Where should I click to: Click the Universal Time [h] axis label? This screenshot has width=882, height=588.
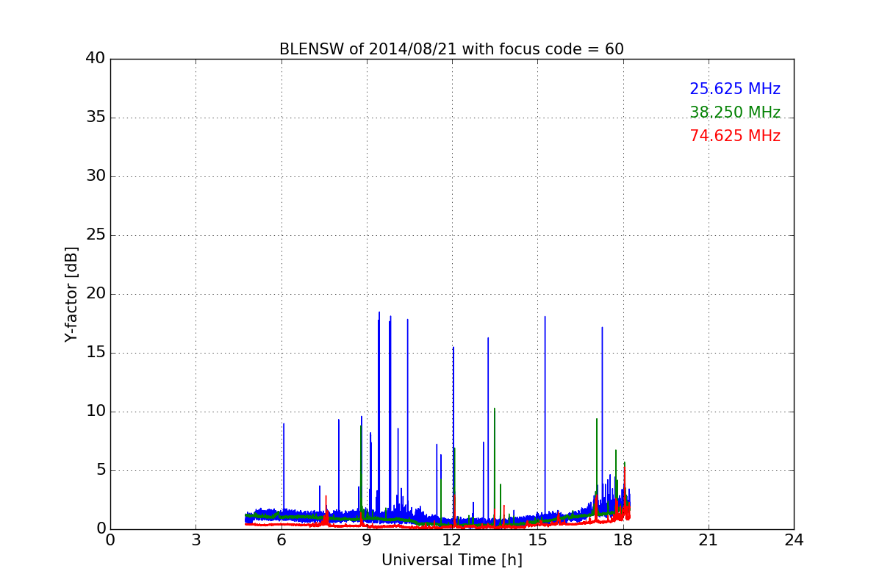coord(452,560)
